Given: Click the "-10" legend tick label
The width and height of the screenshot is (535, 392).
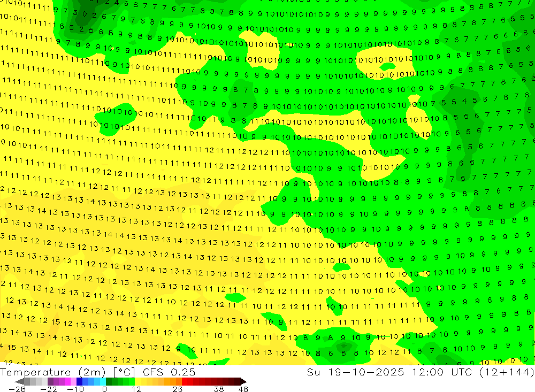Looking at the screenshot, I should click(x=75, y=389).
